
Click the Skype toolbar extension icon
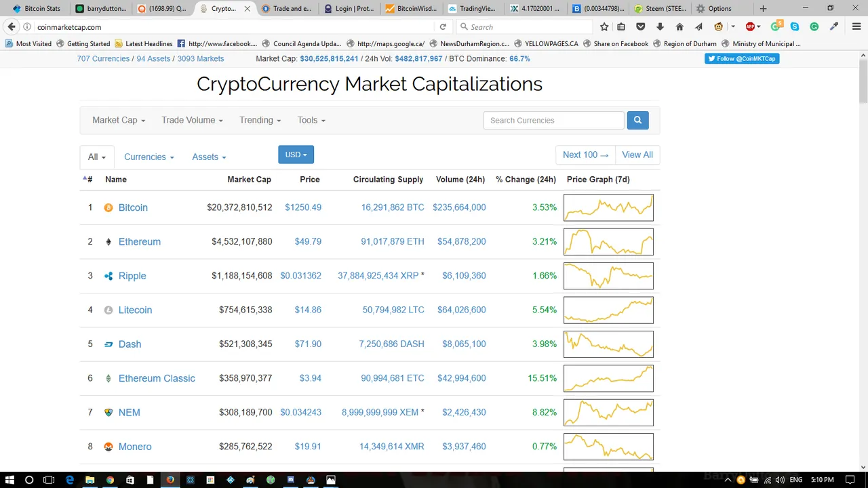coord(795,27)
